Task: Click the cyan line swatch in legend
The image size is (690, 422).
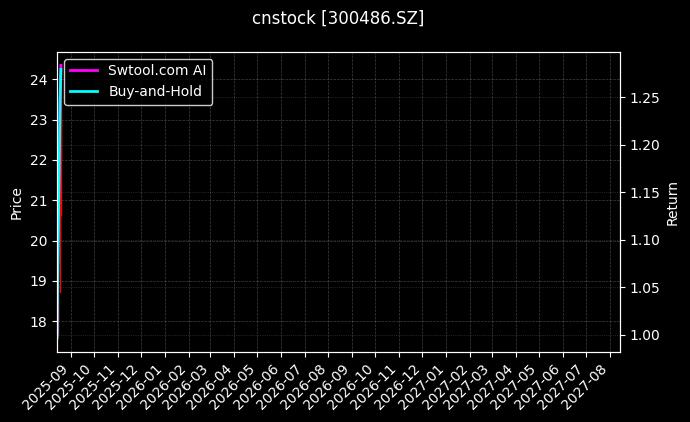Action: coord(84,91)
